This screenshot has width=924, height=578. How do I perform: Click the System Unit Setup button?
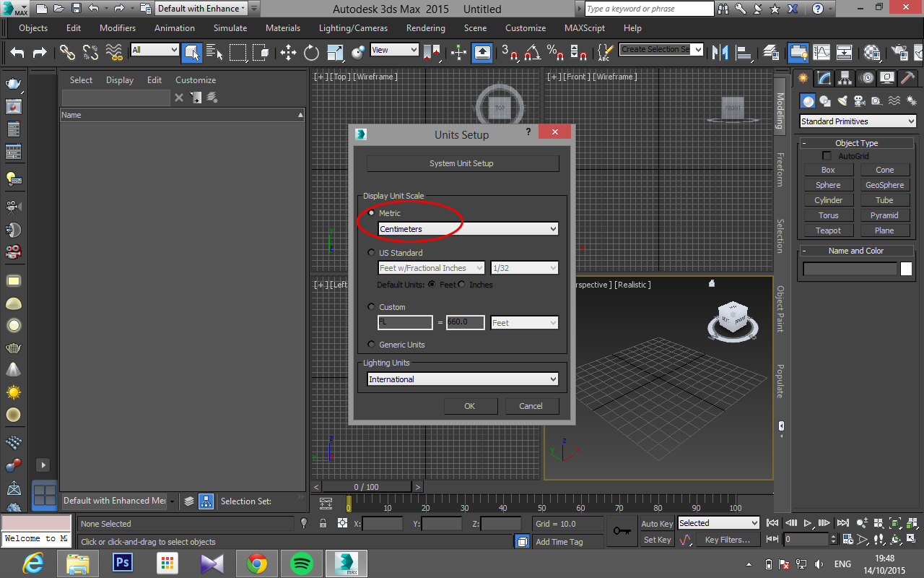462,163
